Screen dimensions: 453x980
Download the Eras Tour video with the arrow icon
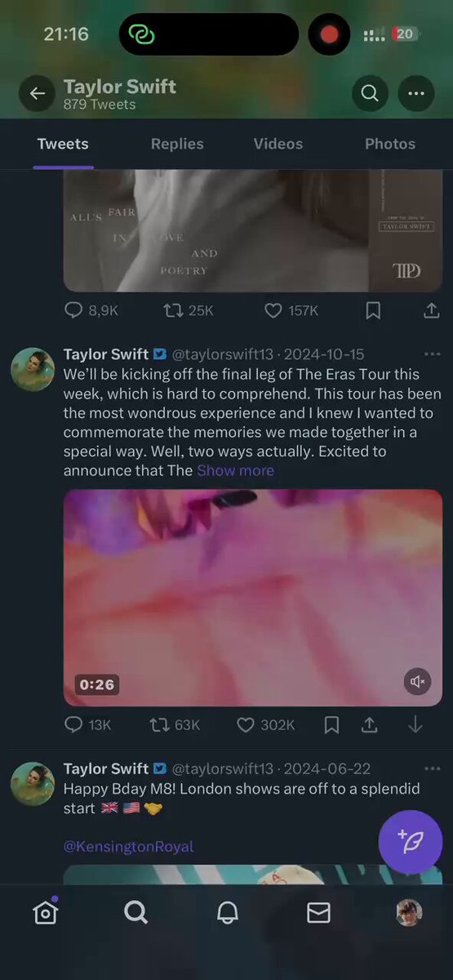click(415, 725)
